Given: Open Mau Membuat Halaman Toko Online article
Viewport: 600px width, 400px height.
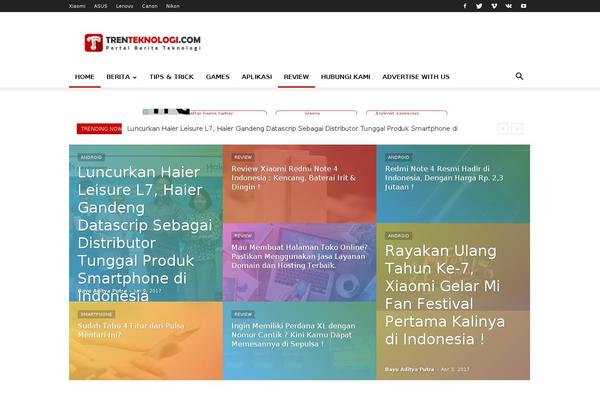Looking at the screenshot, I should (x=299, y=256).
